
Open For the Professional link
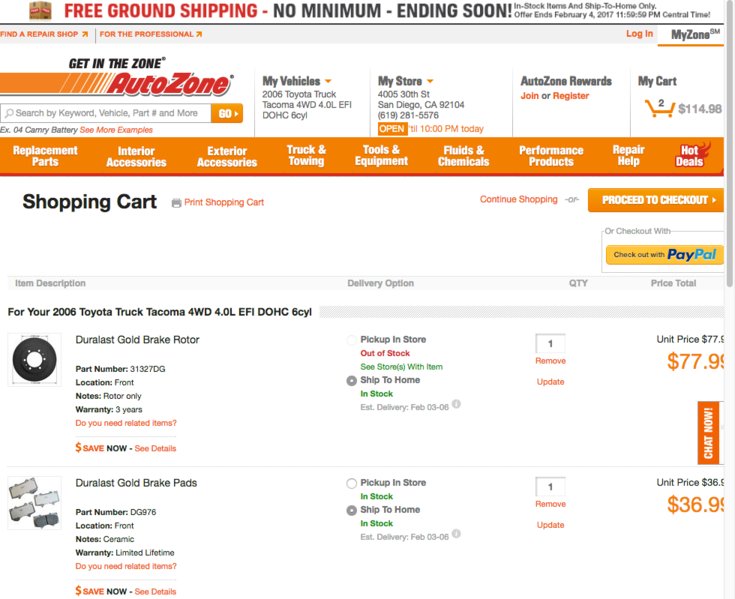click(x=150, y=34)
